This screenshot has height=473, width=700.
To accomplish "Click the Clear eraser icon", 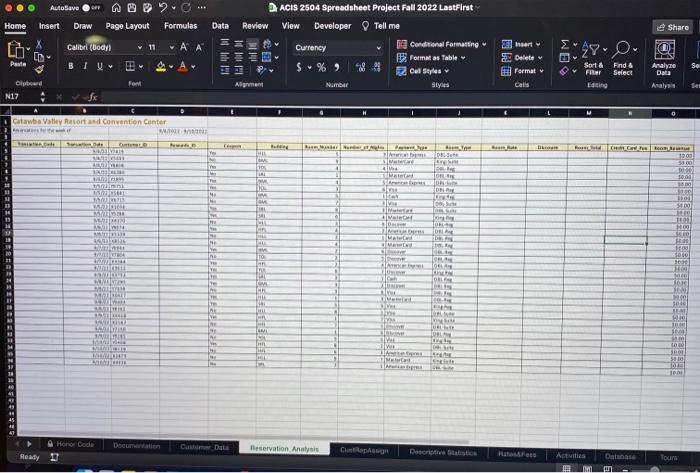I will (564, 71).
